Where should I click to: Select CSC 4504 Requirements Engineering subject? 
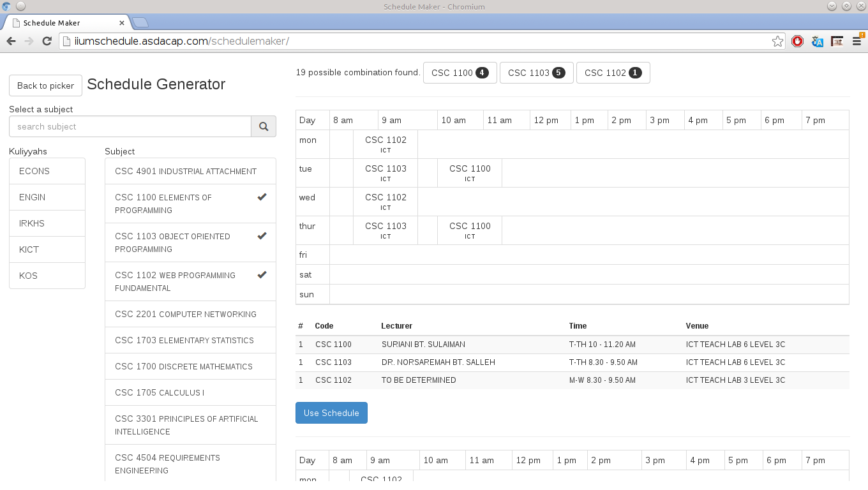click(190, 464)
